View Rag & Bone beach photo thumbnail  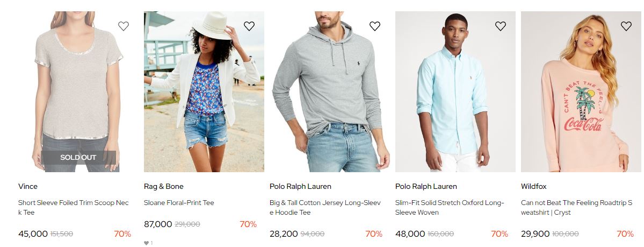204,91
